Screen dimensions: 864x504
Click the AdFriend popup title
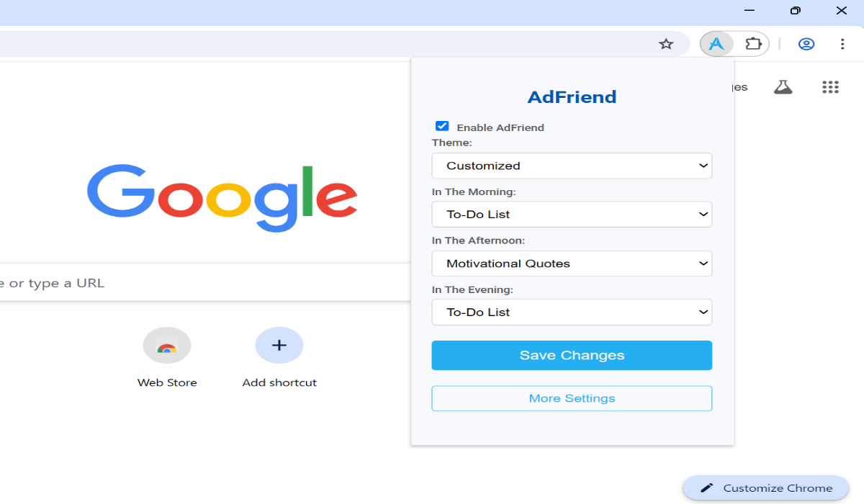pos(571,96)
